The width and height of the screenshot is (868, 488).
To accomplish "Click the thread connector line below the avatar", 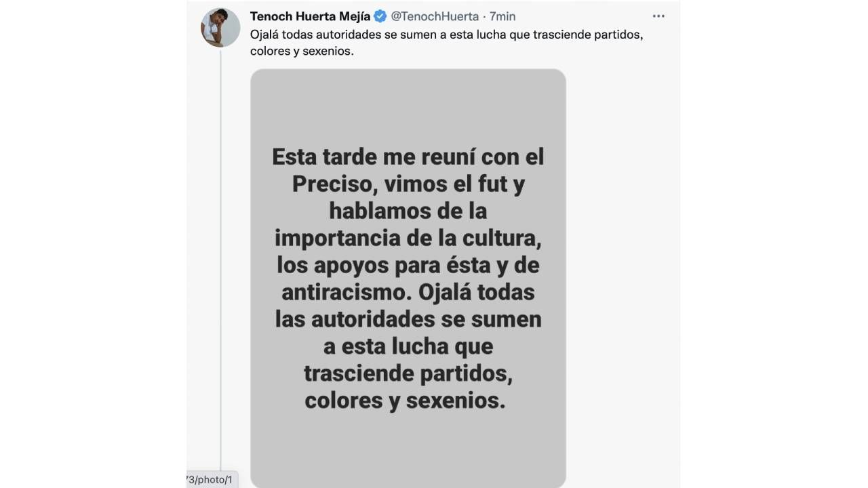I will coord(221,271).
